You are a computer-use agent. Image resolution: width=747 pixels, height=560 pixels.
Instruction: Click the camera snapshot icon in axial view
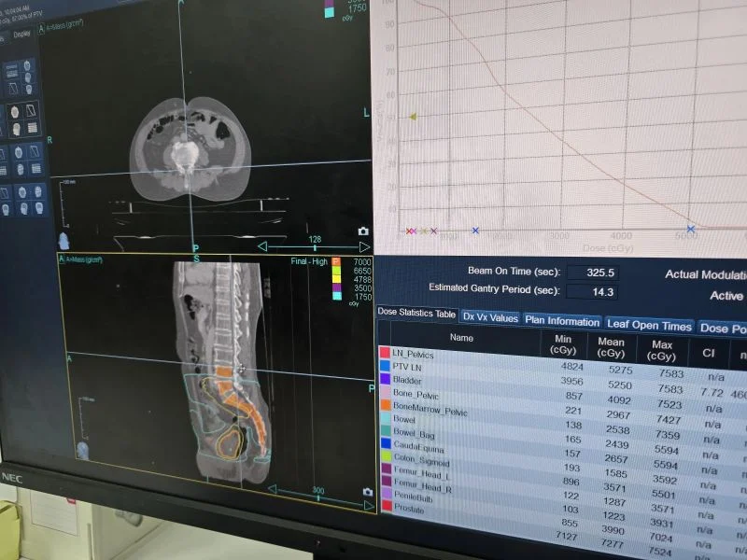(x=362, y=231)
